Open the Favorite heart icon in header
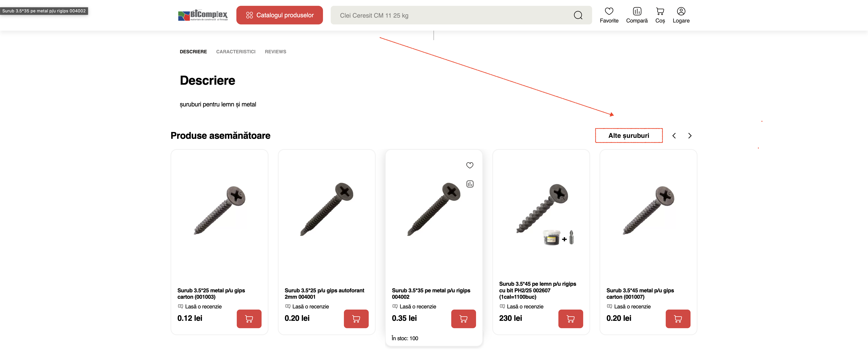 coord(609,11)
